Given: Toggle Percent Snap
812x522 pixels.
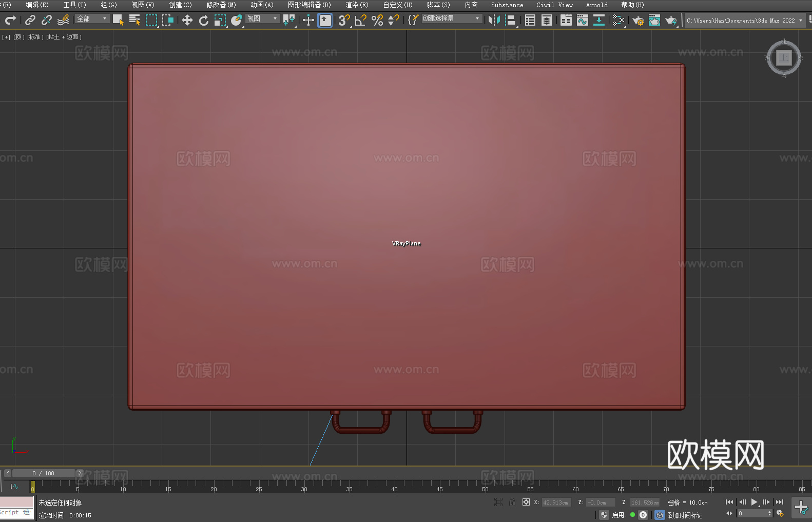Looking at the screenshot, I should [377, 20].
